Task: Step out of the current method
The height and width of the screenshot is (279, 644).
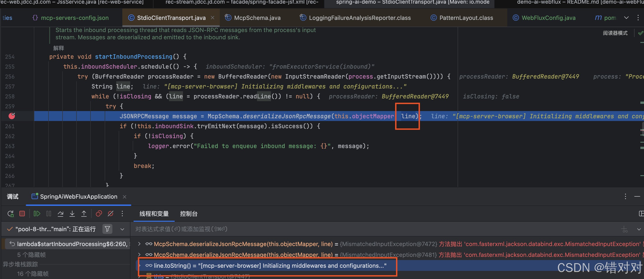Action: point(84,214)
